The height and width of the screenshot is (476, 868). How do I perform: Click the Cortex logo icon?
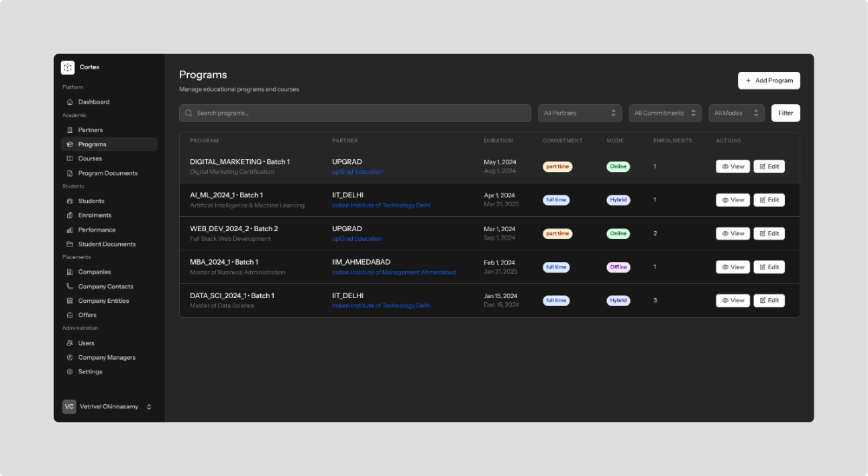[x=68, y=67]
